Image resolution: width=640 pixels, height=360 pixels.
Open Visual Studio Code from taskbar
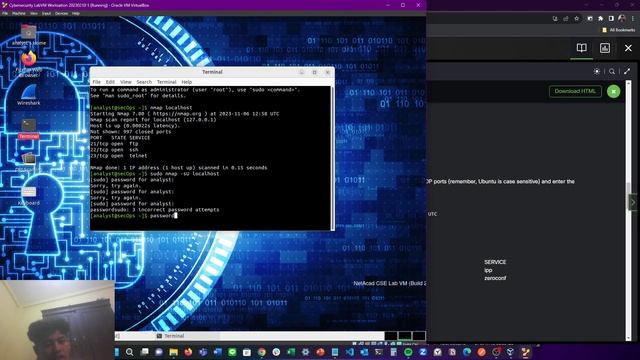(350, 352)
